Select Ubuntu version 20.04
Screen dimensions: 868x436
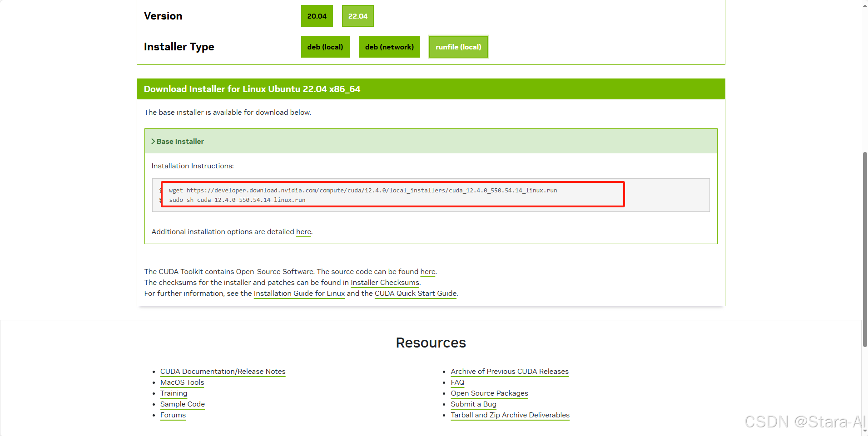[x=317, y=16]
